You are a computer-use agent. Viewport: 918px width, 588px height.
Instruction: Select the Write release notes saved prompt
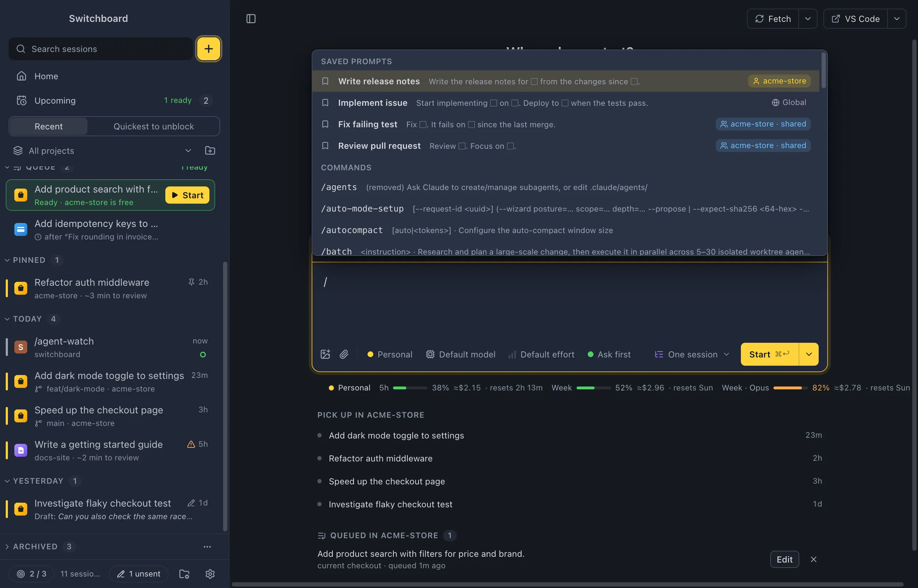click(566, 81)
